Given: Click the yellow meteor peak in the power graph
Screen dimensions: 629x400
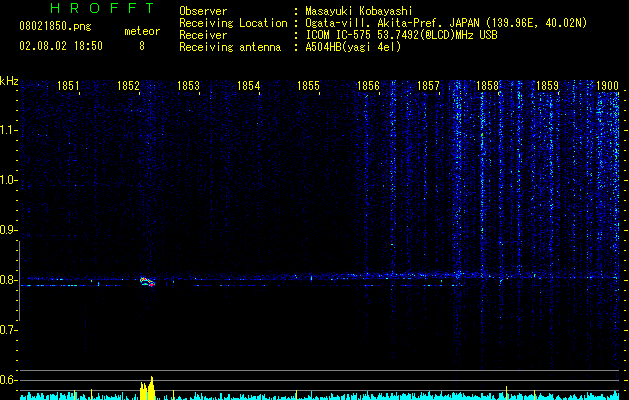Looking at the screenshot, I should pyautogui.click(x=147, y=388).
